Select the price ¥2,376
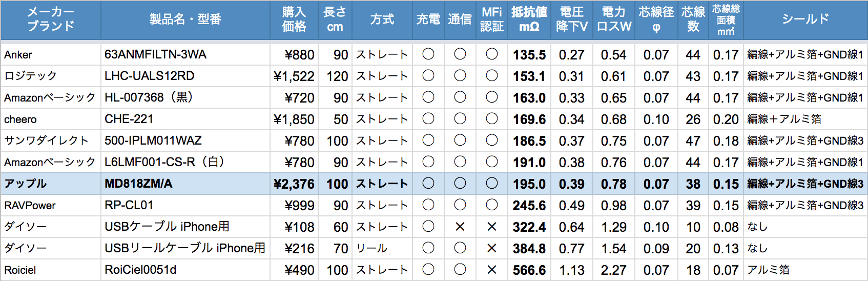This screenshot has width=868, height=281. [294, 184]
